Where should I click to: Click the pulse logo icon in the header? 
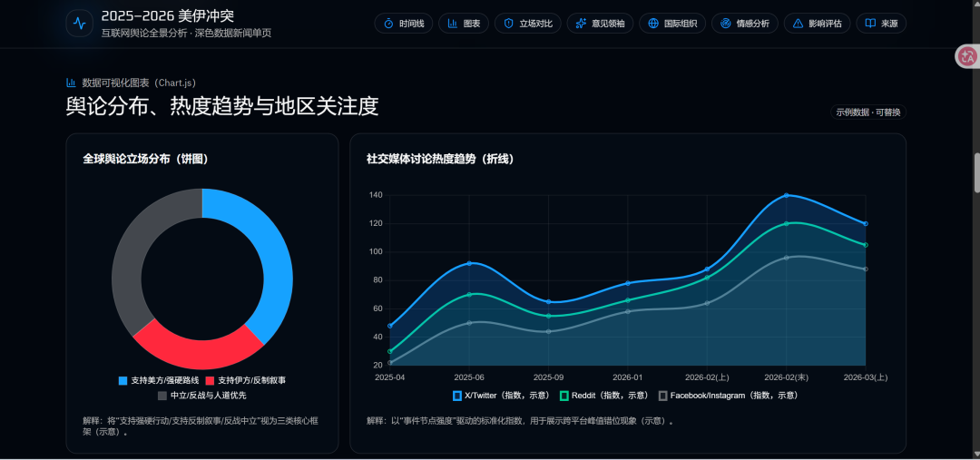80,24
